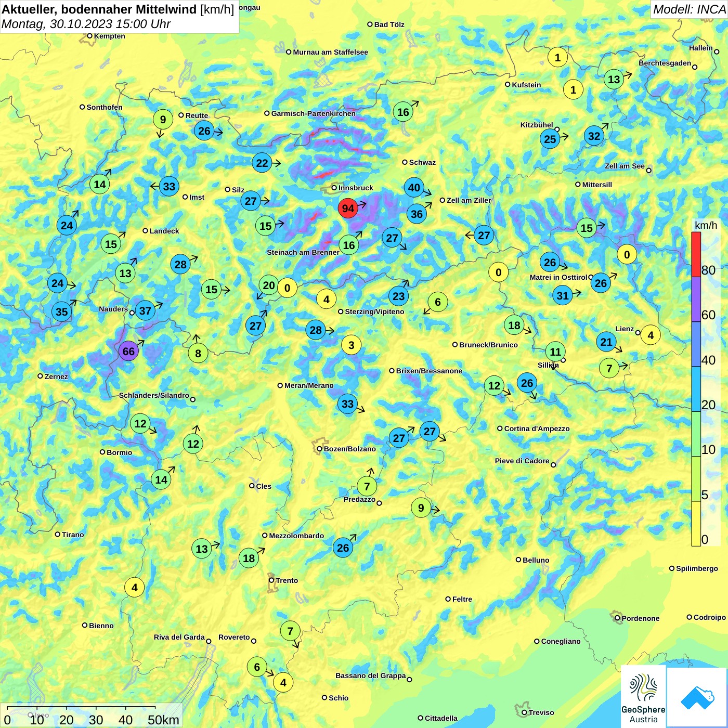The height and width of the screenshot is (728, 728).
Task: Click the Treviso city label
Action: [541, 712]
